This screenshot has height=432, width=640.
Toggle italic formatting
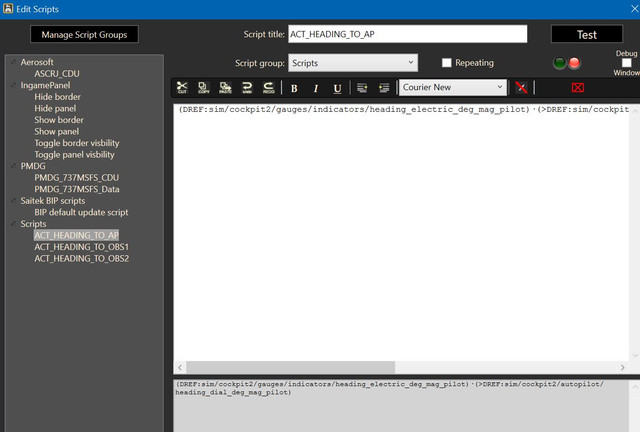316,88
